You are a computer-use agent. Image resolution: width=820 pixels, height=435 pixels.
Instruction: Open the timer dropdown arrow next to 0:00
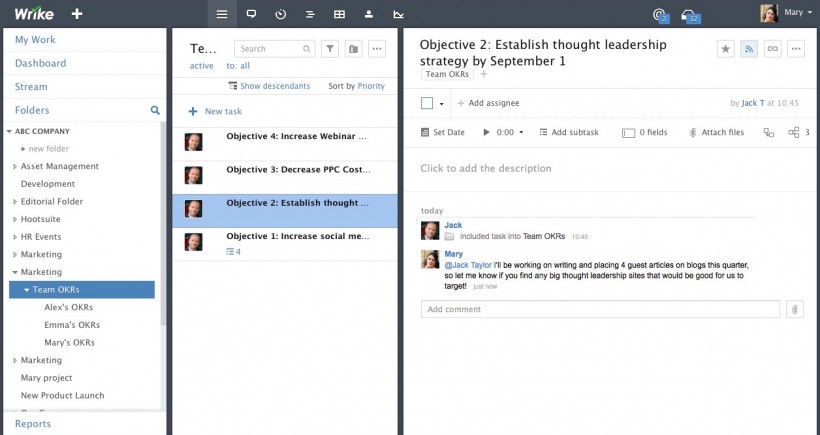(x=521, y=132)
